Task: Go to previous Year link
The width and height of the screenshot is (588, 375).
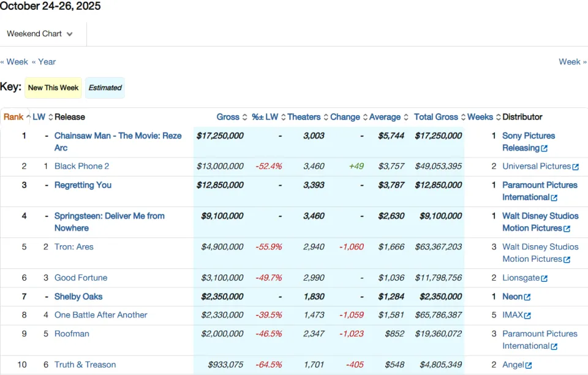Action: click(43, 62)
